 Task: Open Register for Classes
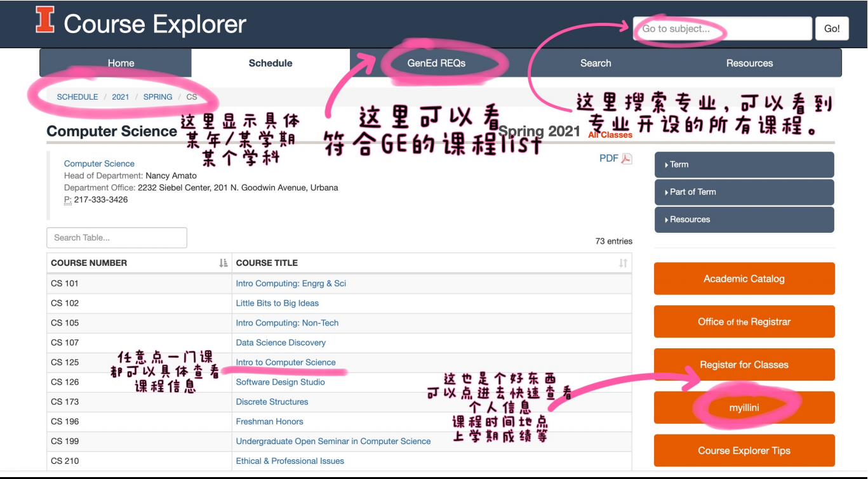tap(743, 364)
